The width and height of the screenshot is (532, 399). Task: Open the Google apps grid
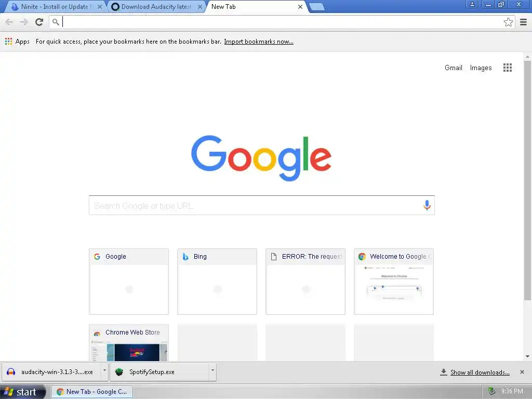coord(507,68)
